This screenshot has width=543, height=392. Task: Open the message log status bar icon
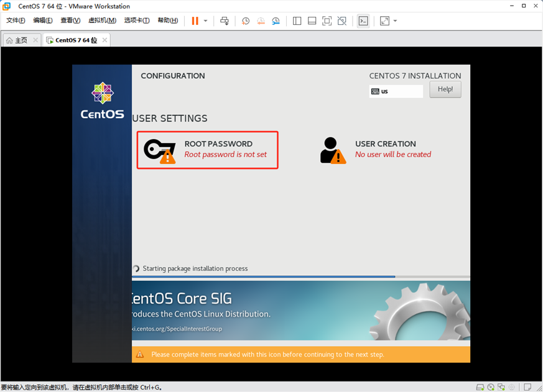click(x=527, y=387)
